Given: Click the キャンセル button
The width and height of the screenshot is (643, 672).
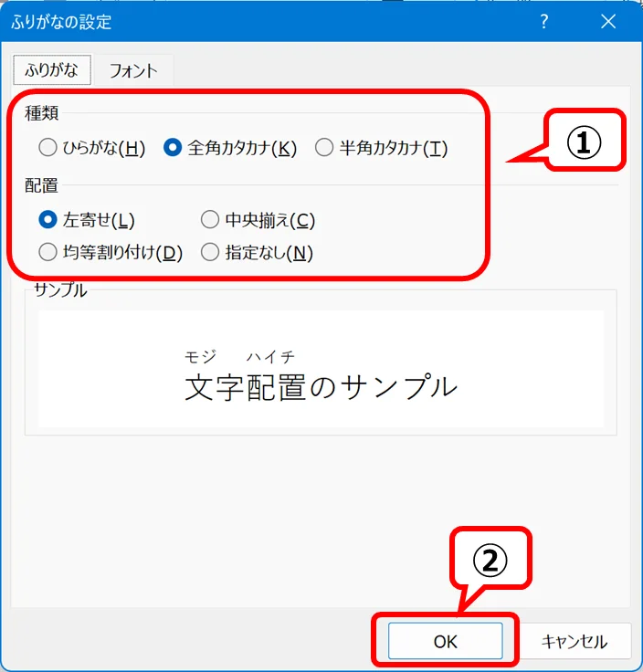Looking at the screenshot, I should coord(574,641).
